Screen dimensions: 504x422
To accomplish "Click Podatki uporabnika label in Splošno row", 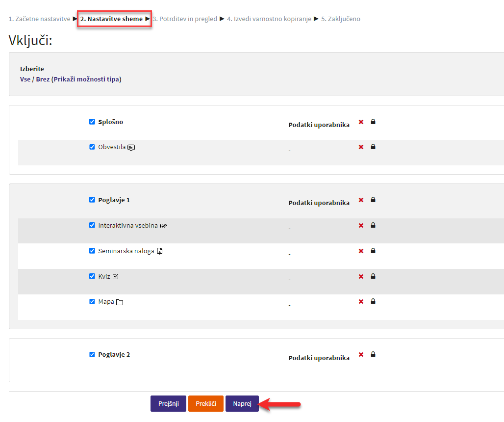I will click(319, 125).
